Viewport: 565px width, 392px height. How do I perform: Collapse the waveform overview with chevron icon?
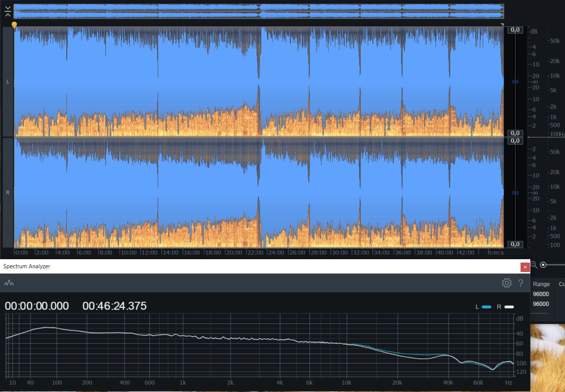pyautogui.click(x=8, y=12)
